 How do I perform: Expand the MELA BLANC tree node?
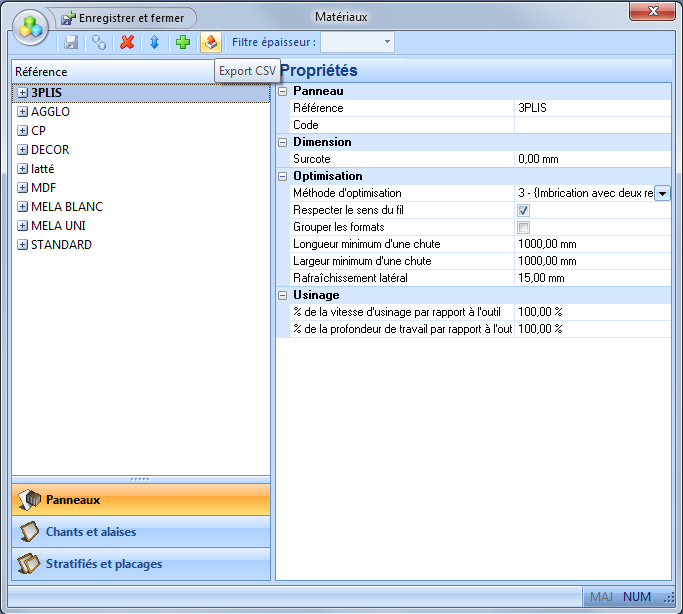22,207
